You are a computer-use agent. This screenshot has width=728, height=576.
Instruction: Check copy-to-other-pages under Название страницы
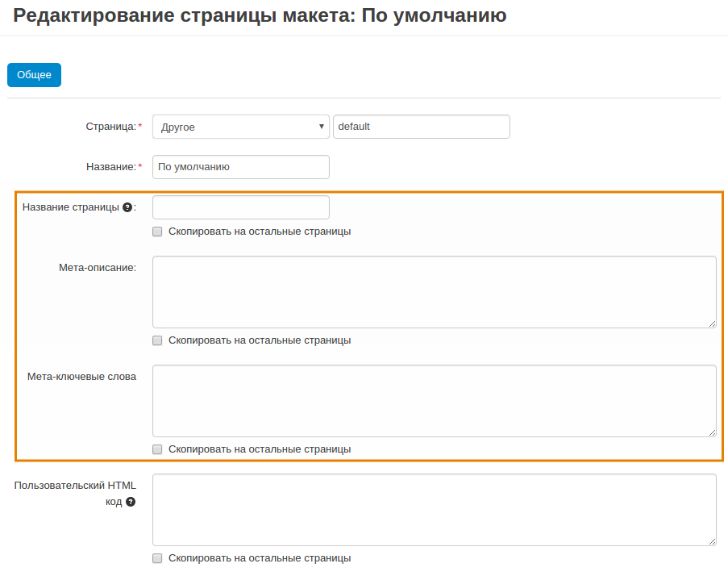pyautogui.click(x=157, y=232)
